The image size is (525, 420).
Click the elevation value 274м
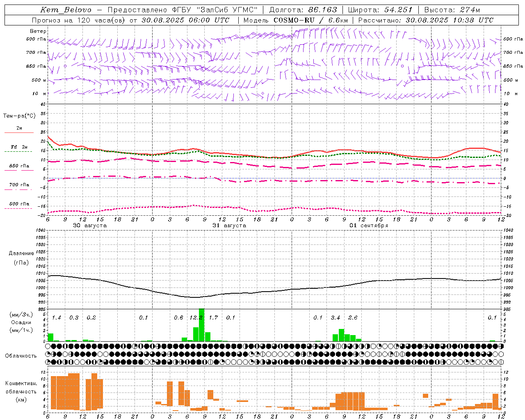[x=470, y=10]
